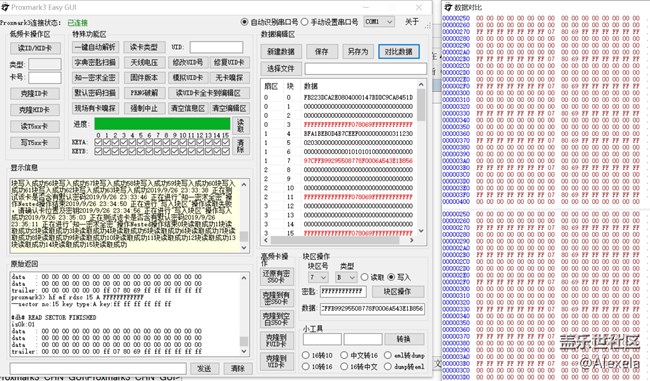Viewport: 650px width, 381px height.
Task: Click the green 进度 progress bar
Action: click(x=162, y=124)
